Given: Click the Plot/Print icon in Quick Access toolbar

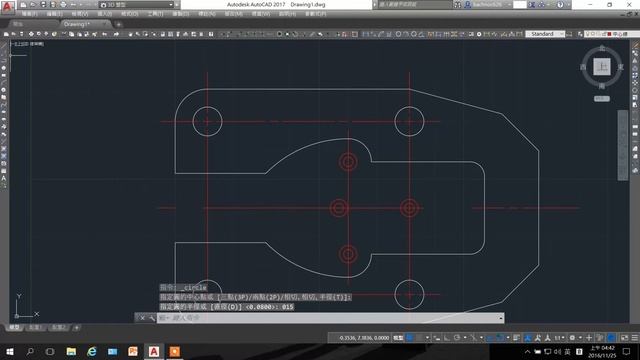Looking at the screenshot, I should [63, 5].
